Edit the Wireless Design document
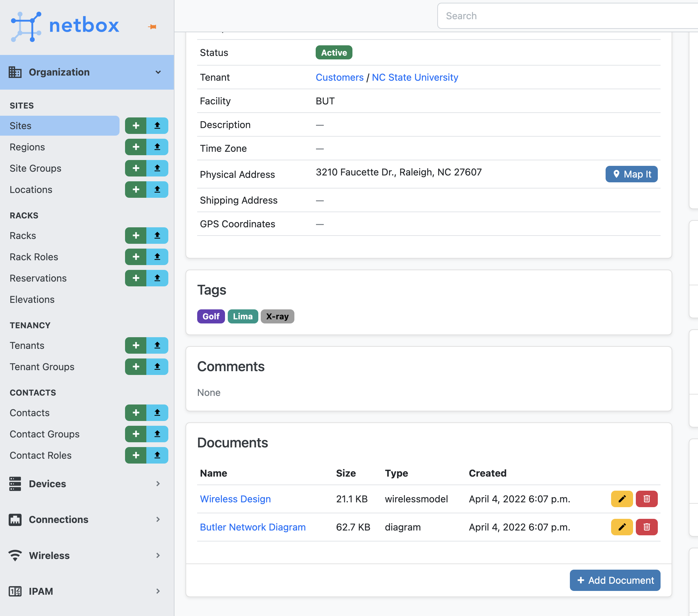The image size is (698, 616). pos(622,499)
